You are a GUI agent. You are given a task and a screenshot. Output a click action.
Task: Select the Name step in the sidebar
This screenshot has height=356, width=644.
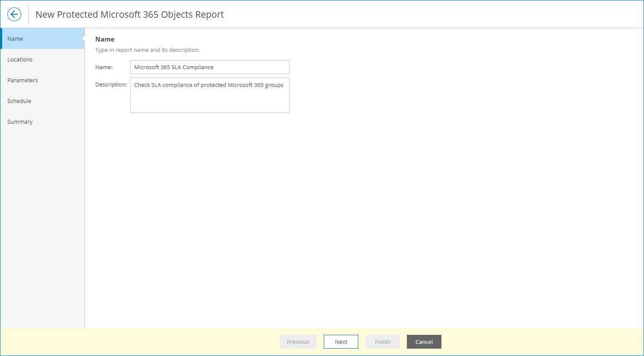15,38
